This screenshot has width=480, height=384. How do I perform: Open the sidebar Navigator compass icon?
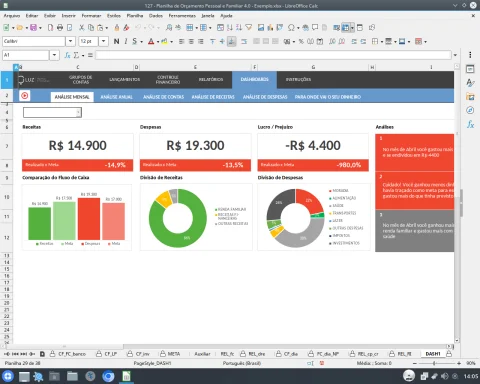point(470,110)
